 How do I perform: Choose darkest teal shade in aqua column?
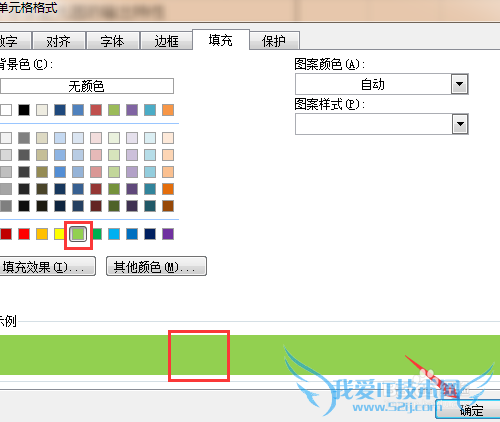(150, 206)
